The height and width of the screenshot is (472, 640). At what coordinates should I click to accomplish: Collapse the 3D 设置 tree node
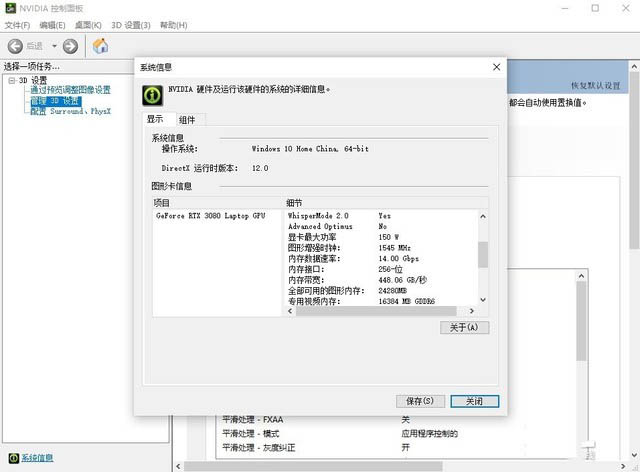(x=11, y=80)
